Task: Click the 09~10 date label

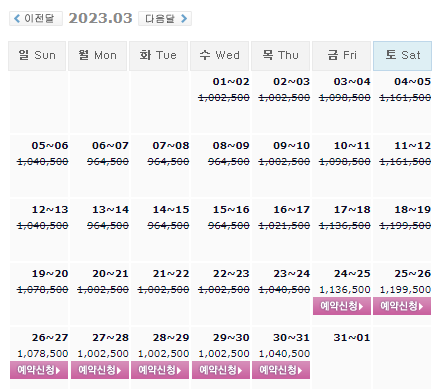Action: 291,146
